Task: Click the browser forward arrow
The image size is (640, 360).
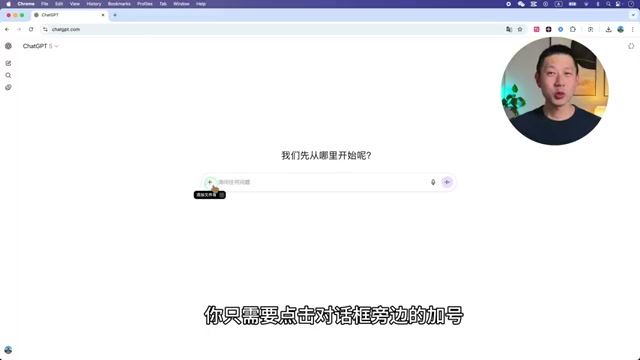Action: coord(19,29)
